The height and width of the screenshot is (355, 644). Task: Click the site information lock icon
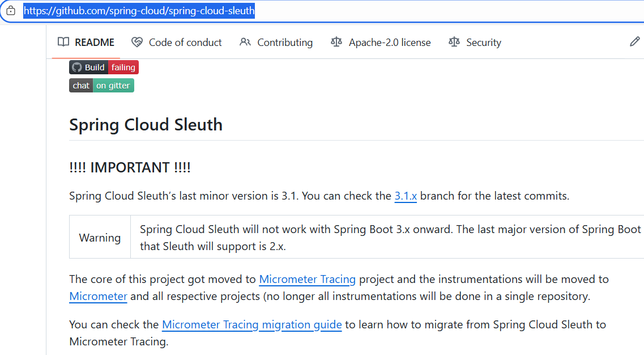point(11,11)
